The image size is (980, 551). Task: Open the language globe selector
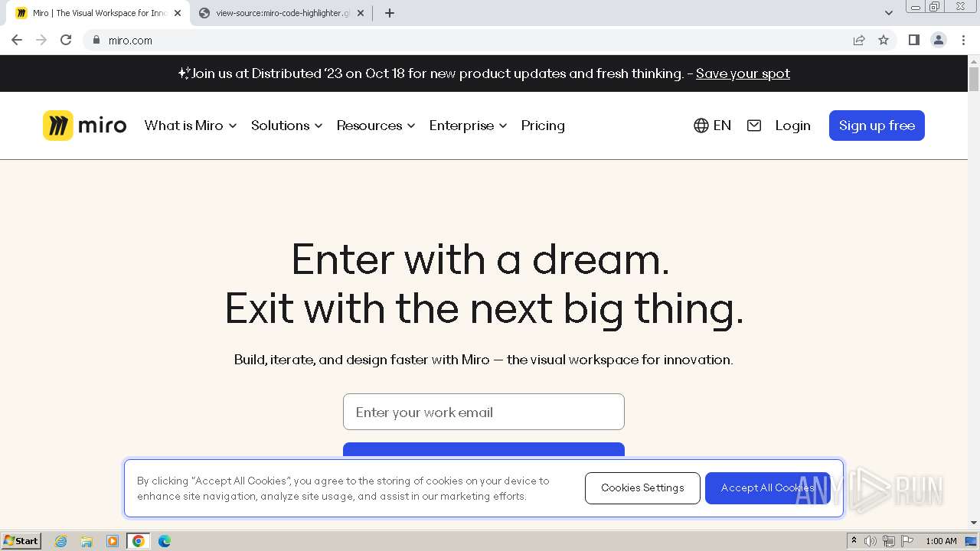coord(712,126)
